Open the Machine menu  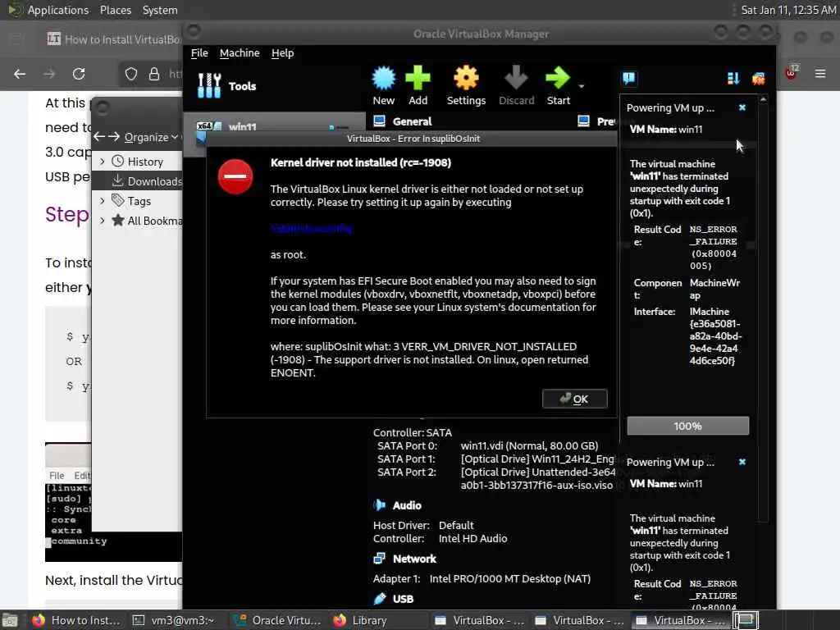pyautogui.click(x=240, y=53)
